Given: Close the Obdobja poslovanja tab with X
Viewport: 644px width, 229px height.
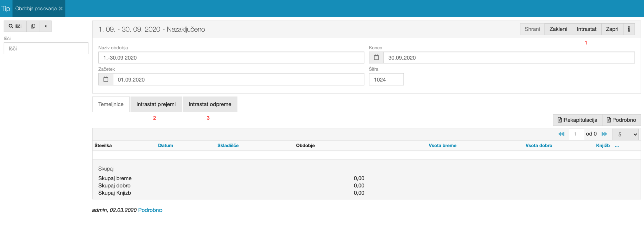Looking at the screenshot, I should click(61, 9).
